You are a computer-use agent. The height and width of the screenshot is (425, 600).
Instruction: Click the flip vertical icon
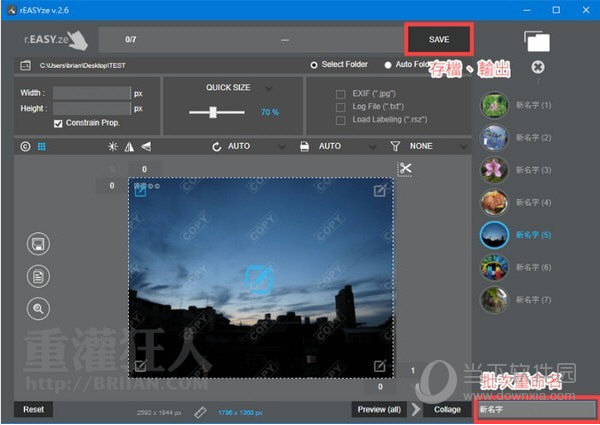coord(146,146)
